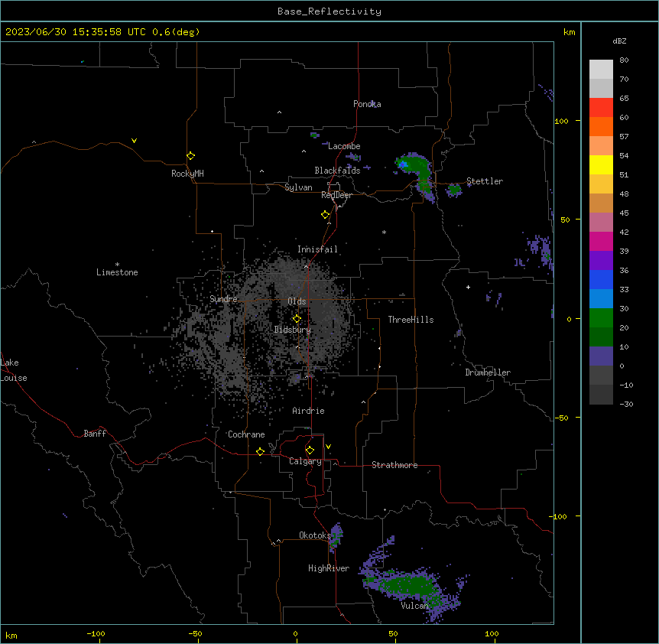Select the bright green 30 dBZ legend swatch
This screenshot has height=644, width=659.
click(x=601, y=318)
